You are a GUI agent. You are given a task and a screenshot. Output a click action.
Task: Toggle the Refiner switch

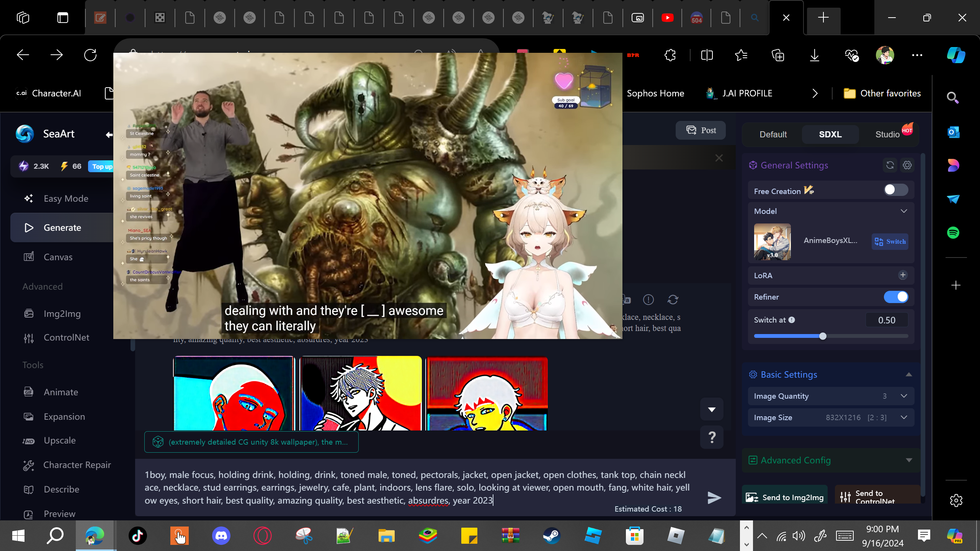coord(895,297)
